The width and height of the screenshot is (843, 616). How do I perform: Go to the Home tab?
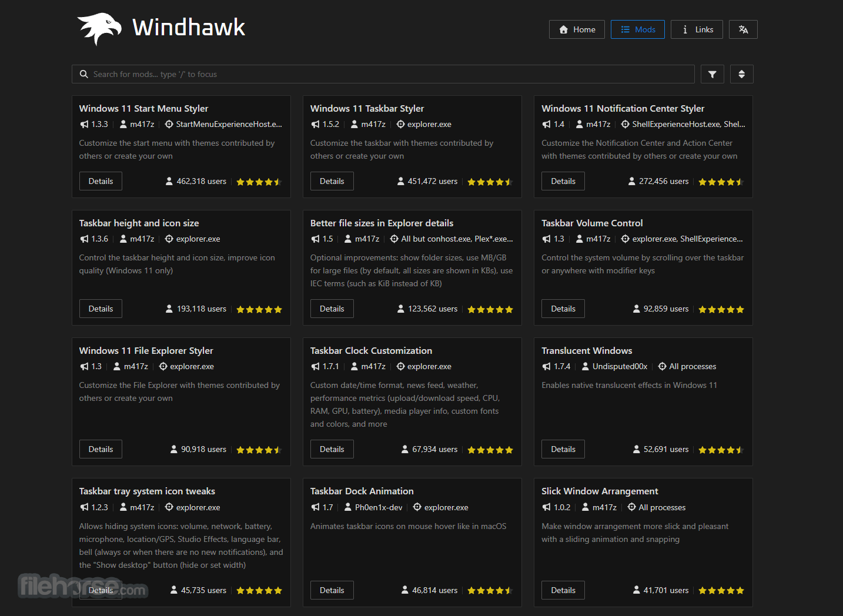click(x=577, y=29)
